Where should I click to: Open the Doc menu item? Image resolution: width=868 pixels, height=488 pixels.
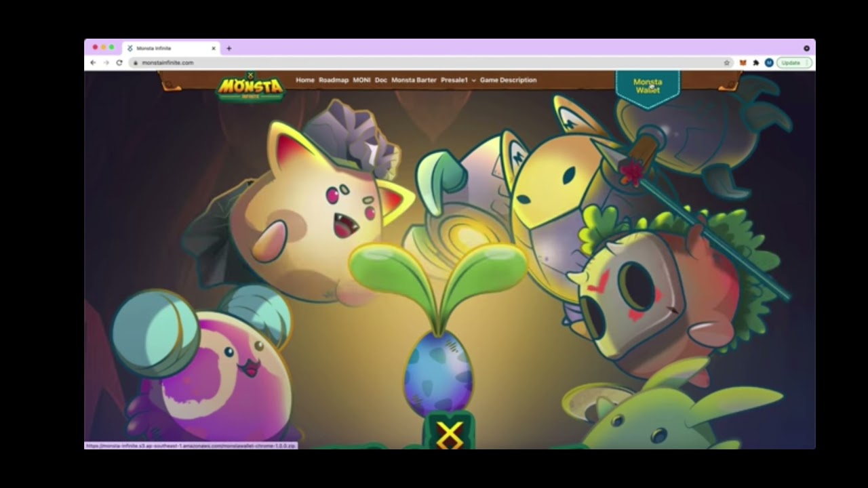[381, 80]
